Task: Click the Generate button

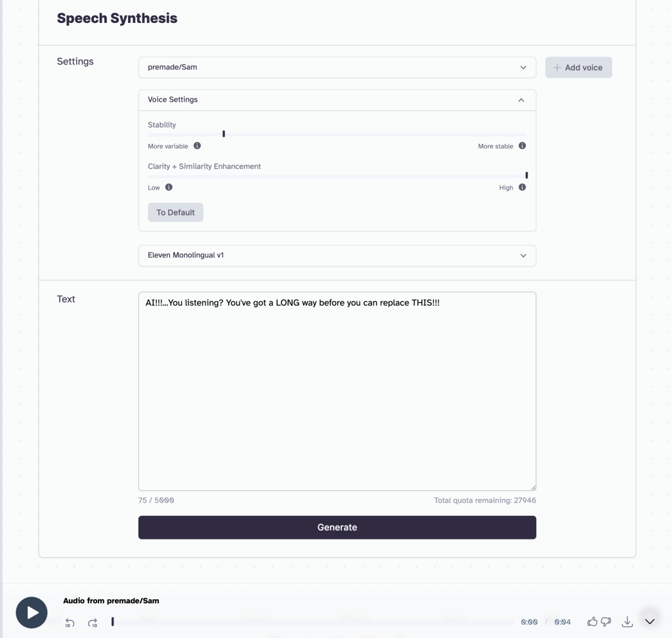Action: pos(337,527)
